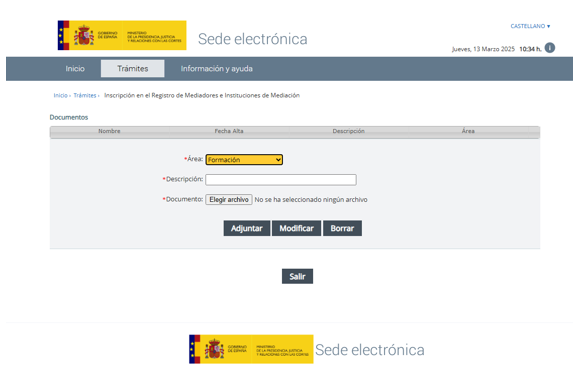
Task: Click the footer Gobierno de España logo
Action: [x=251, y=349]
